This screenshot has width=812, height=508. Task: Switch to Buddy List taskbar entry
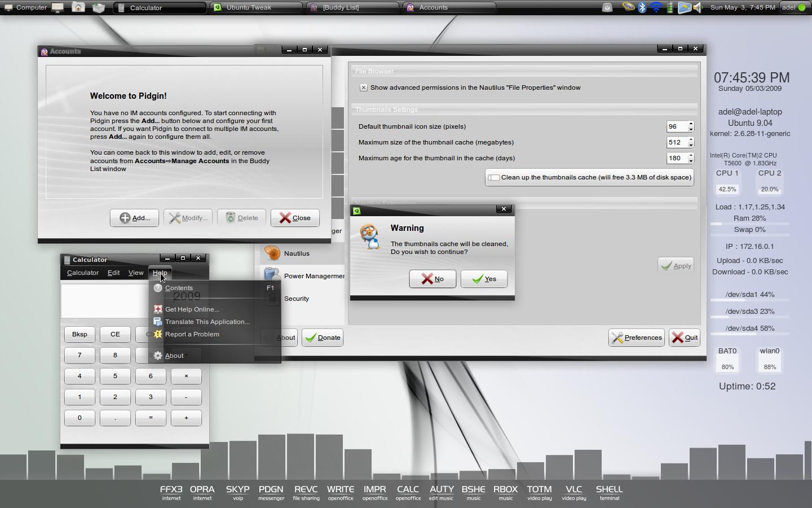[353, 7]
